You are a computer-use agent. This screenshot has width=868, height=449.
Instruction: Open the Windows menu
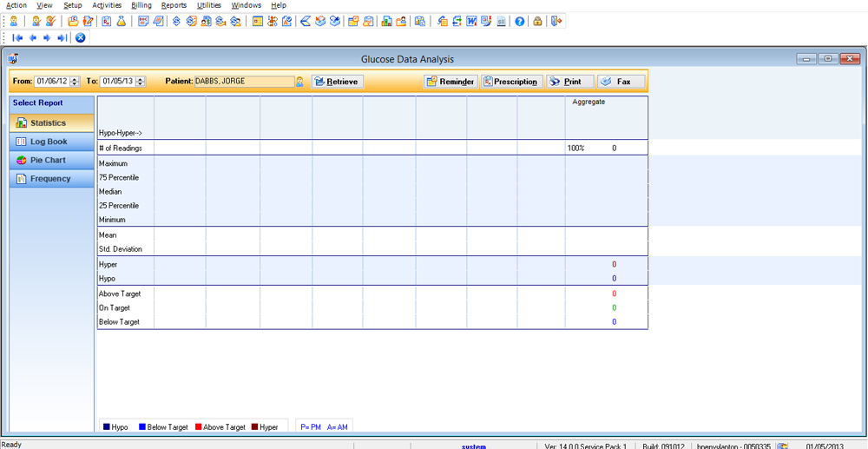coord(247,5)
